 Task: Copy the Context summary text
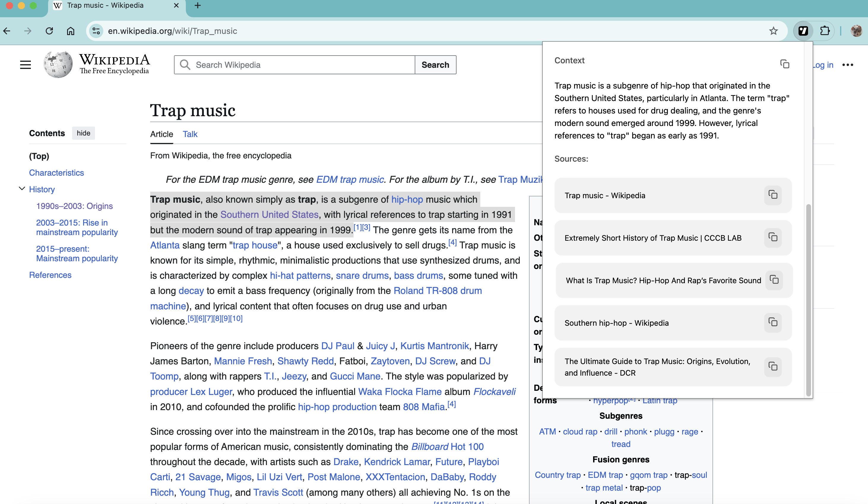tap(784, 64)
